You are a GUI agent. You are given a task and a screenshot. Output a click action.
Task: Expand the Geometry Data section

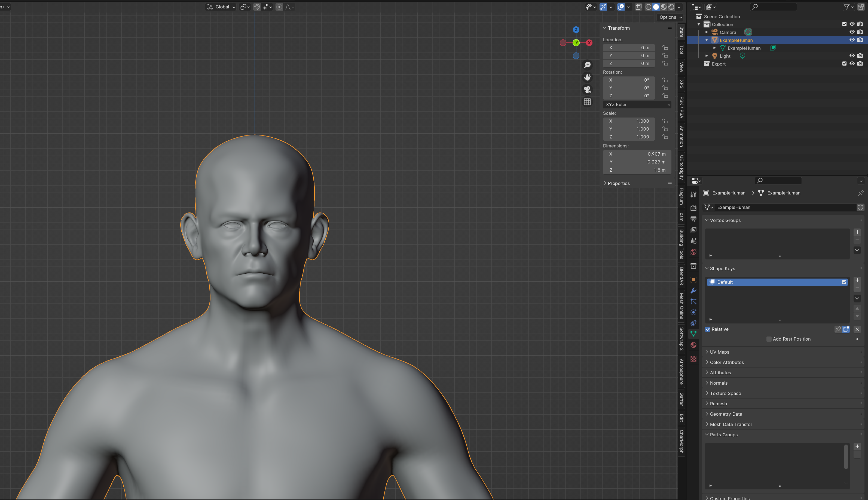tap(726, 413)
